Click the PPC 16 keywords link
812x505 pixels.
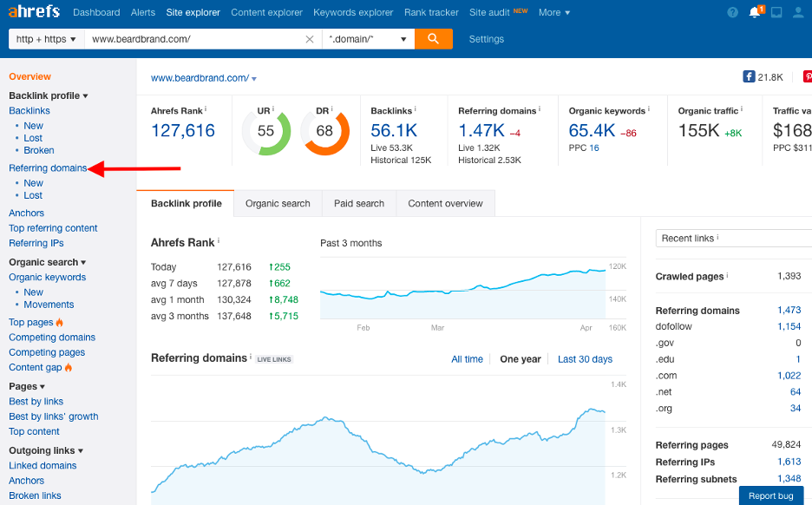tap(594, 148)
